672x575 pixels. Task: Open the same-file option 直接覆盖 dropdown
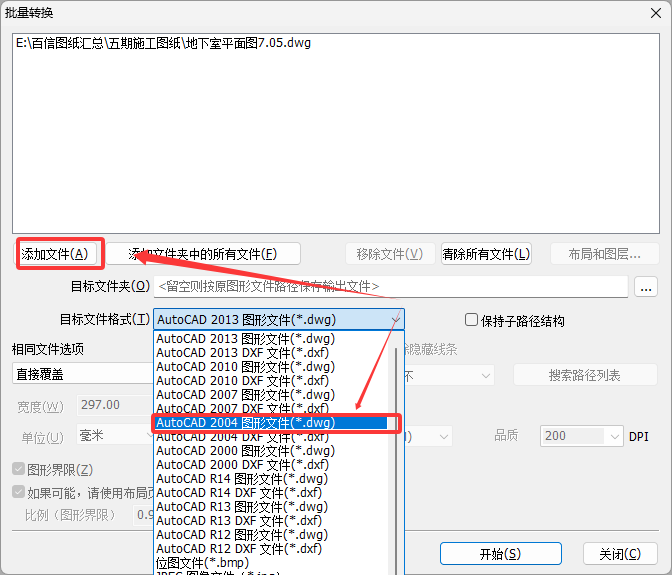click(83, 374)
